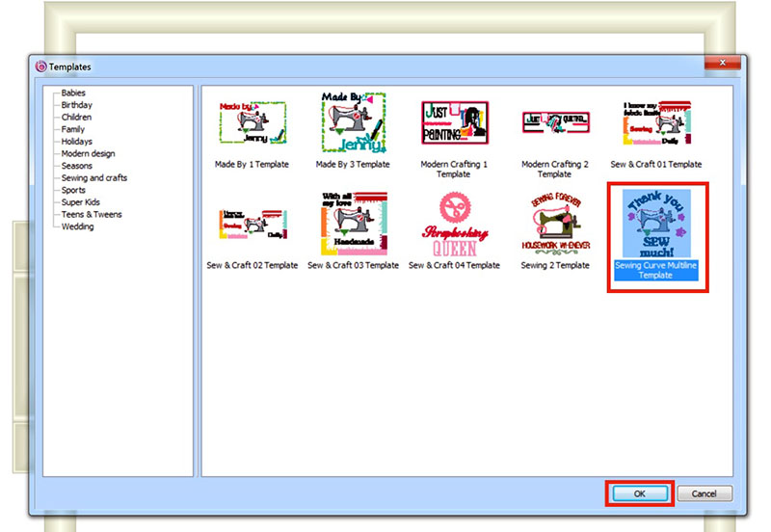Pick the Modern Crafting 1 Template
The image size is (771, 532).
[x=454, y=124]
